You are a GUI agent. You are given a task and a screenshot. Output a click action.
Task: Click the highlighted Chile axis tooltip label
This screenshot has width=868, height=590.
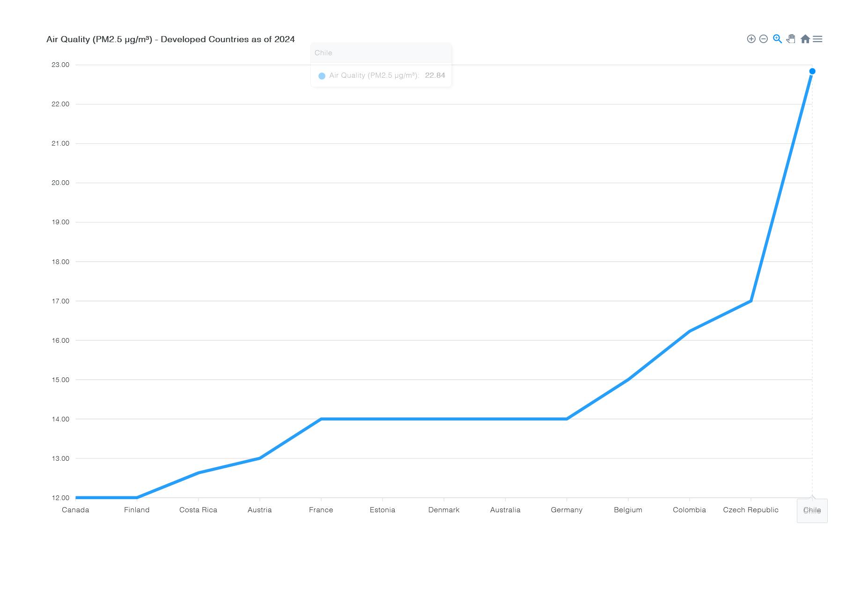[812, 510]
